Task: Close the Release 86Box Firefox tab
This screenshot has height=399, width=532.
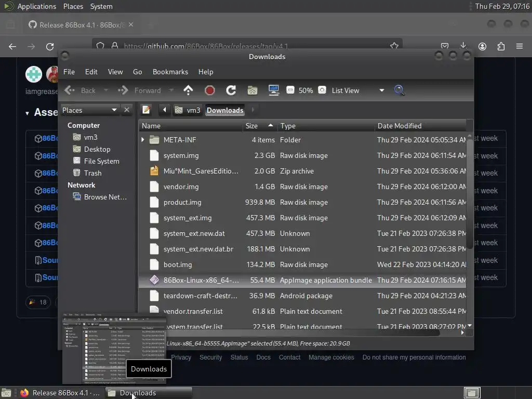Action: pyautogui.click(x=131, y=24)
